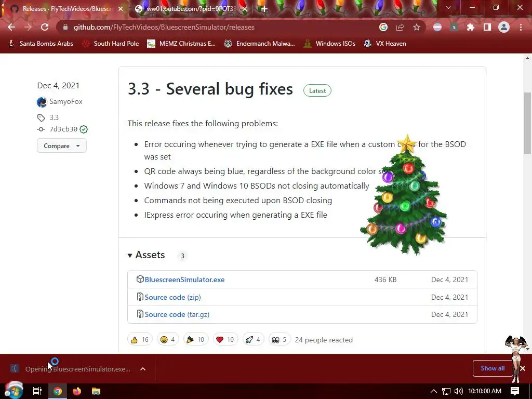Launch Firefox from the taskbar
The width and height of the screenshot is (532, 399).
pyautogui.click(x=77, y=391)
